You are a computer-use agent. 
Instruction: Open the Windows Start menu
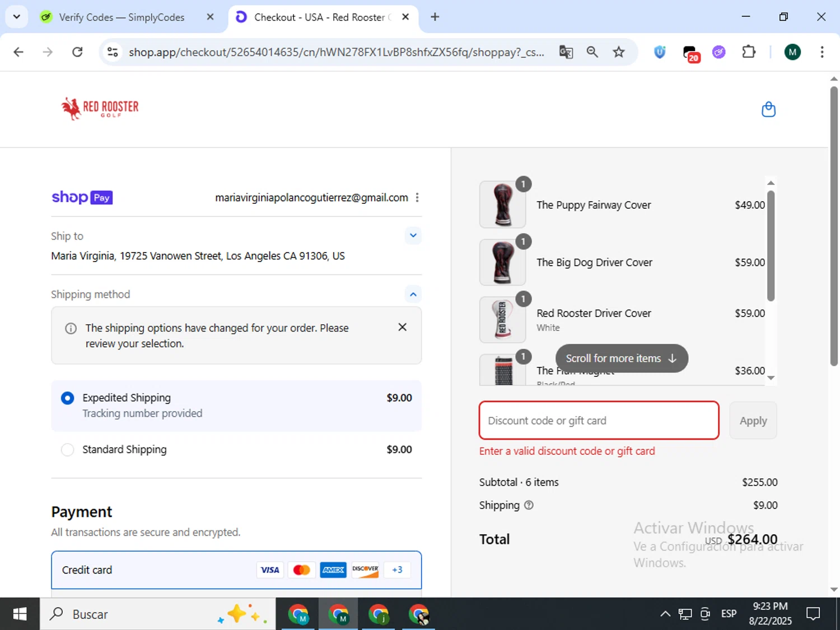tap(20, 614)
